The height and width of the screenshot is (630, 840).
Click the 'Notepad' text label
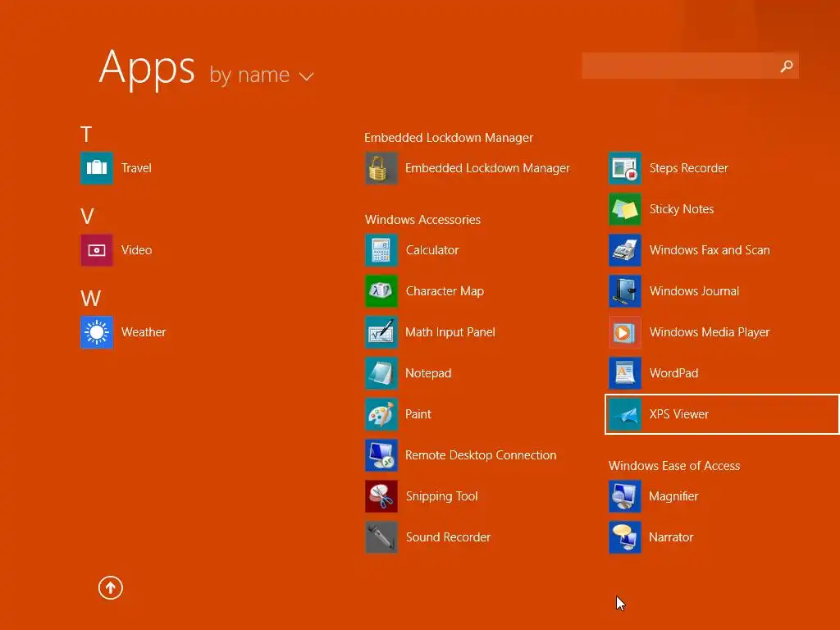(x=428, y=373)
